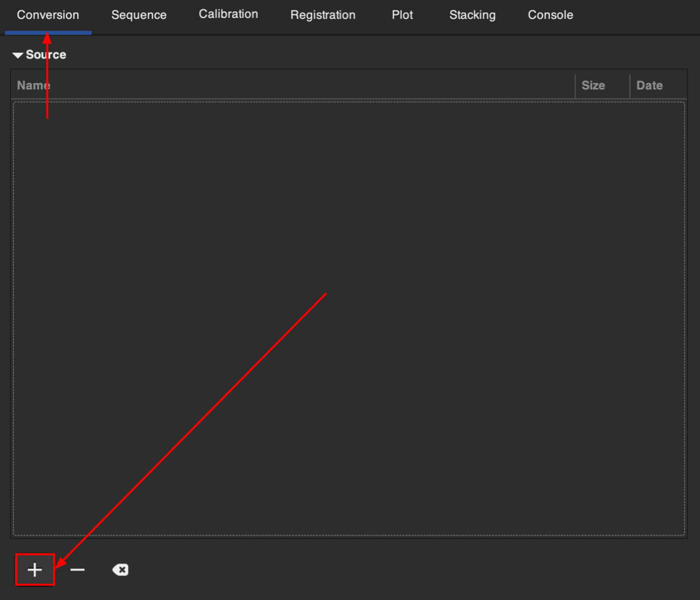Screen dimensions: 700x600
Task: Click the plus button to add files
Action: click(x=34, y=569)
